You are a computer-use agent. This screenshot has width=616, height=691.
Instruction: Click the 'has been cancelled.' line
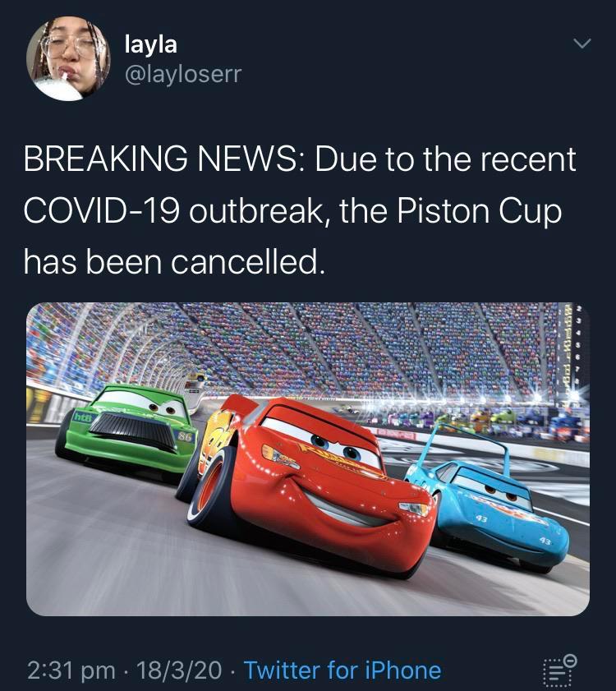[x=175, y=262]
